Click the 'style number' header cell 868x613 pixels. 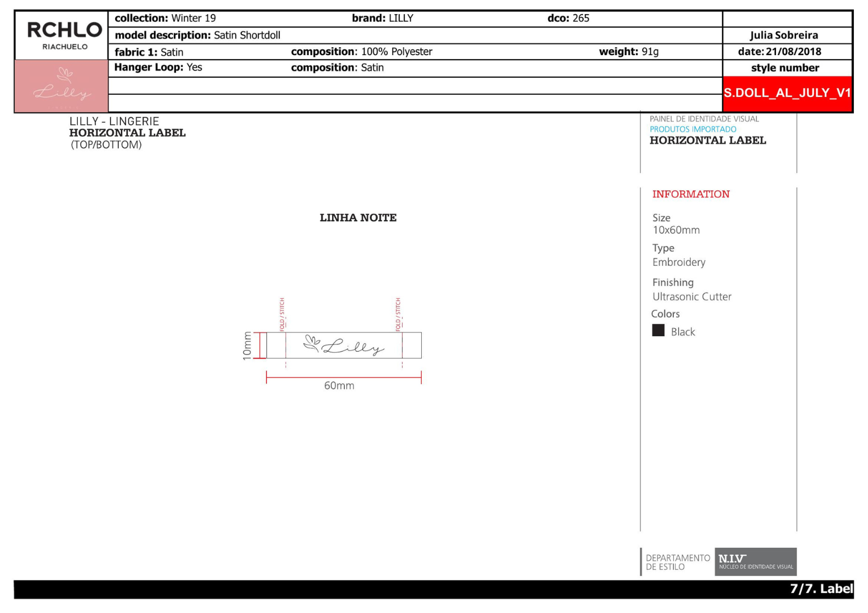tap(785, 68)
